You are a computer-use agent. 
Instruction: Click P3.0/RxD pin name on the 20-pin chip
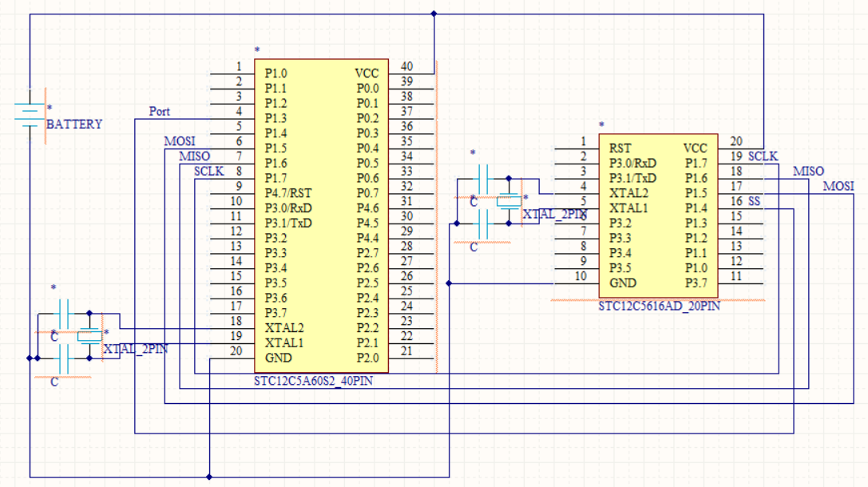coord(632,163)
